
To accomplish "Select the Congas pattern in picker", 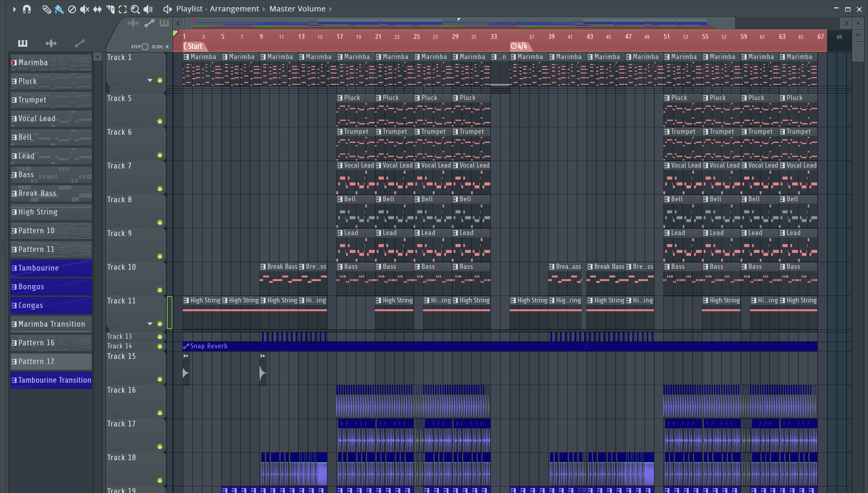I will tap(51, 306).
